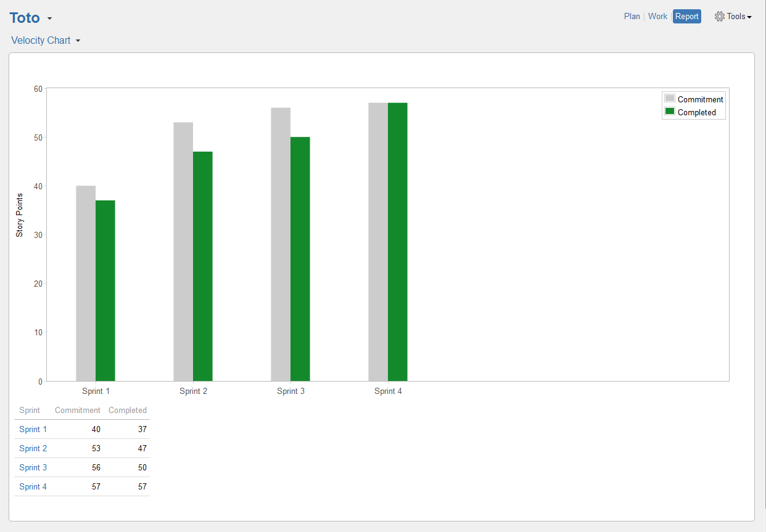Click the Tools gear icon
The image size is (766, 532).
point(719,17)
